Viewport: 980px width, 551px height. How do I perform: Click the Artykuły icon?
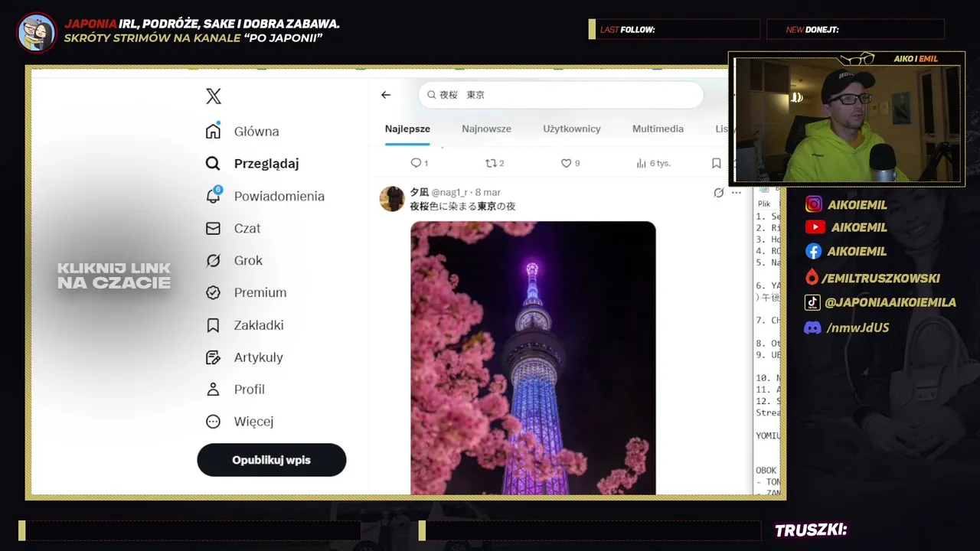[x=213, y=357]
